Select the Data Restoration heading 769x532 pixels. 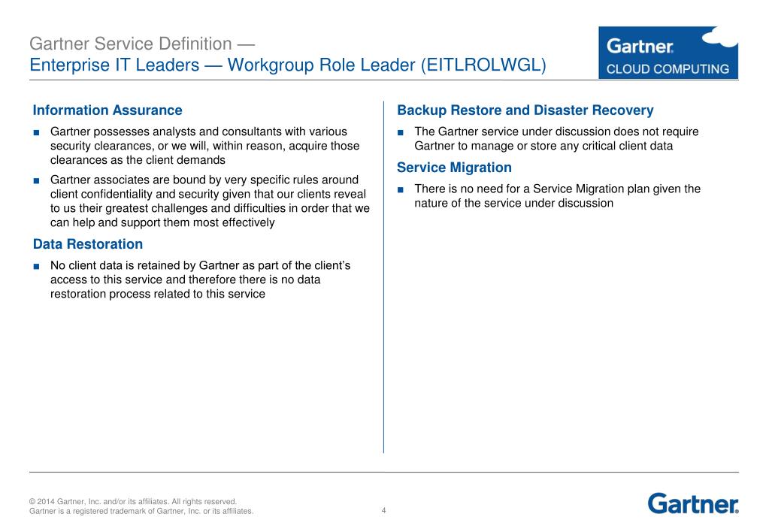[x=88, y=244]
